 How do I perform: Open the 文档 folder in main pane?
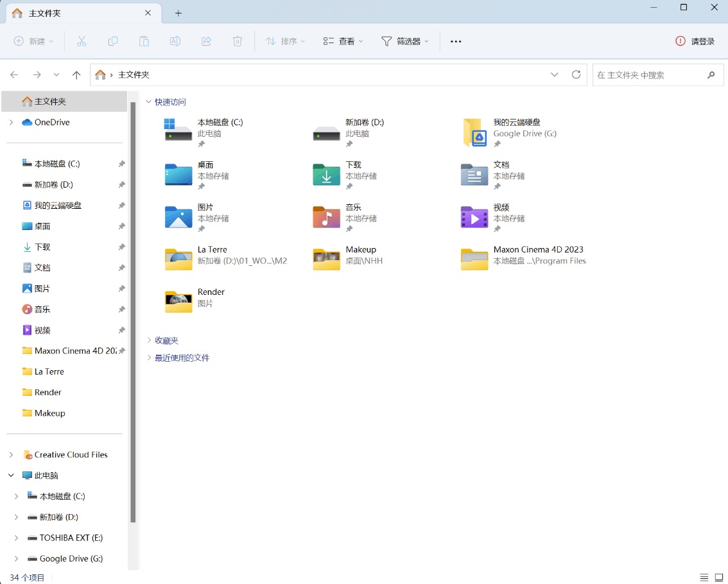(x=493, y=175)
